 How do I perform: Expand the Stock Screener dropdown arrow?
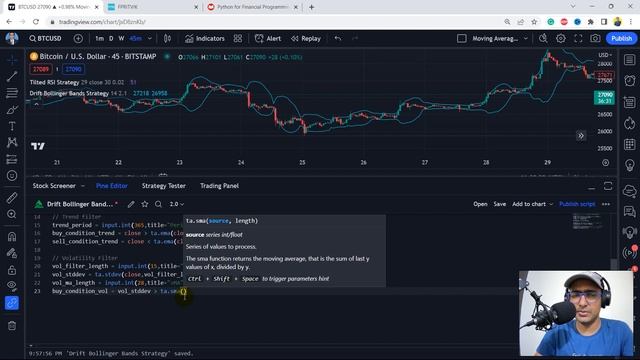(83, 186)
